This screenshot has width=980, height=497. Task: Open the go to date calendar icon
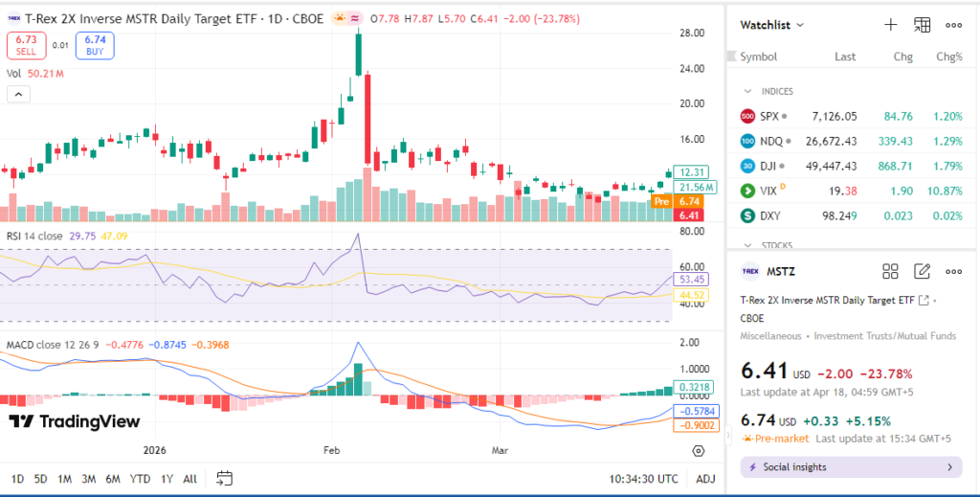225,478
